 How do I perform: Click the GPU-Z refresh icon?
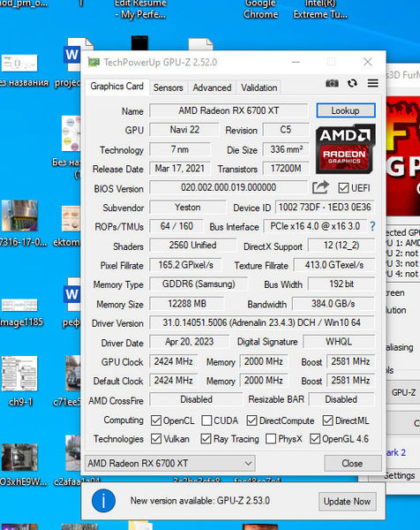click(352, 83)
